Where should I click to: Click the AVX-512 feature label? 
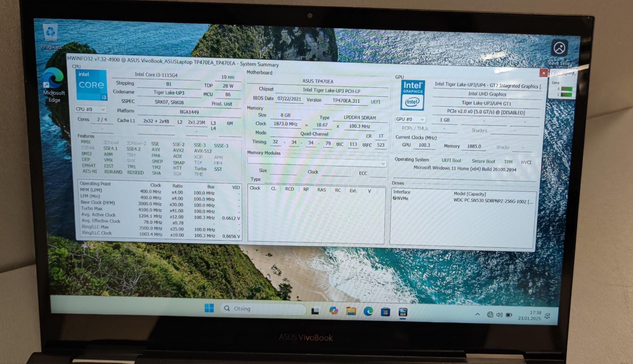pos(203,151)
